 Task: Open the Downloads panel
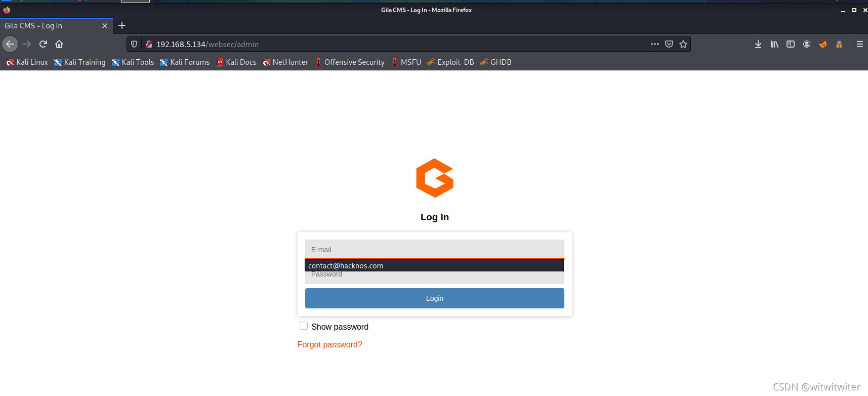(758, 44)
